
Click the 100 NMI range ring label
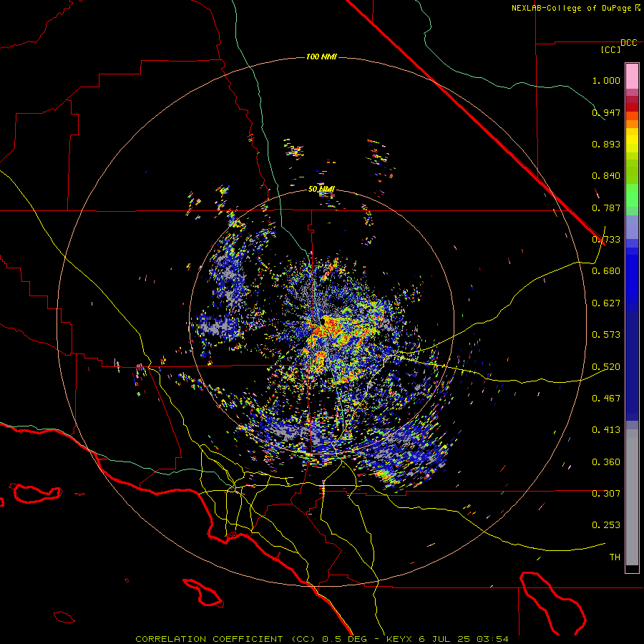(x=321, y=57)
